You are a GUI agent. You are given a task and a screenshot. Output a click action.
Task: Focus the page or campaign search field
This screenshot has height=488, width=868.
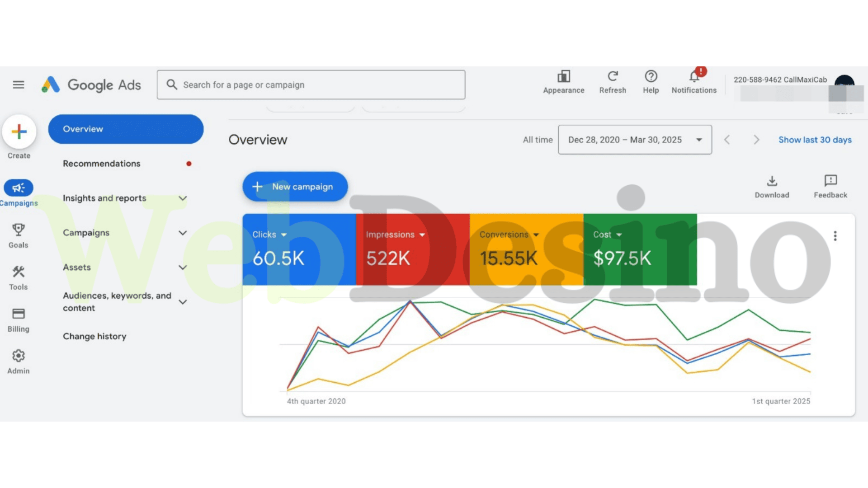tap(311, 84)
